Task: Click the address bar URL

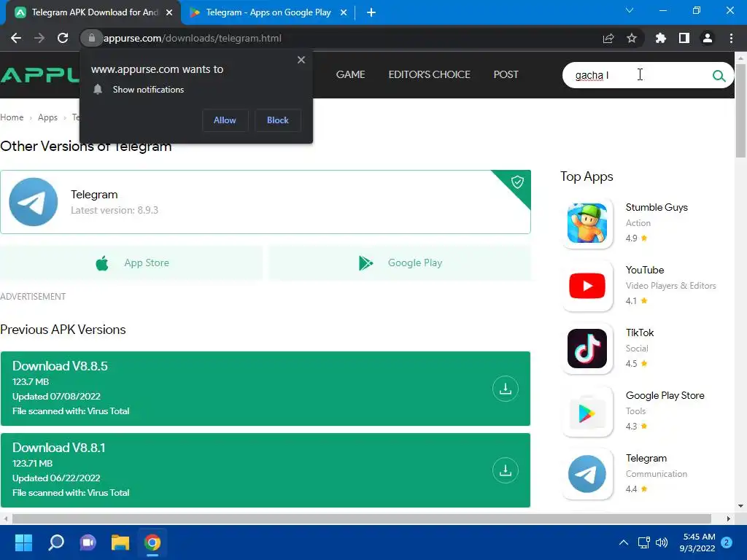Action: click(193, 38)
